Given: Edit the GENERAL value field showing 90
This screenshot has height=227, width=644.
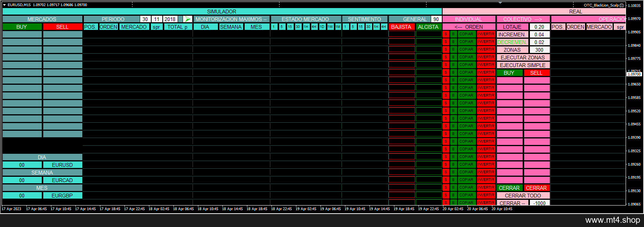Looking at the screenshot, I should (436, 19).
